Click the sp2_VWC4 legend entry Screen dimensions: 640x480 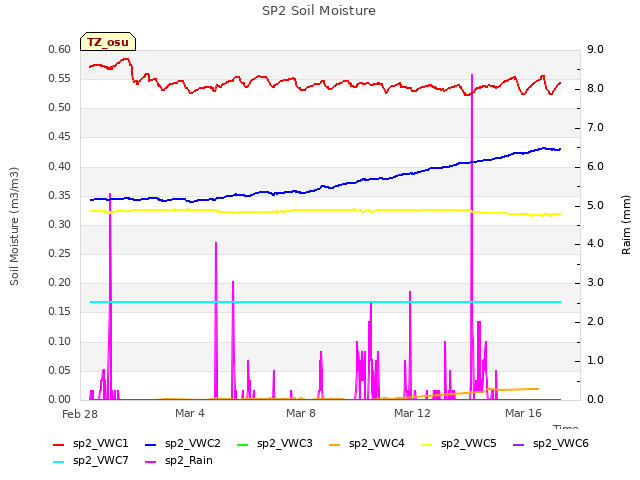pyautogui.click(x=367, y=444)
